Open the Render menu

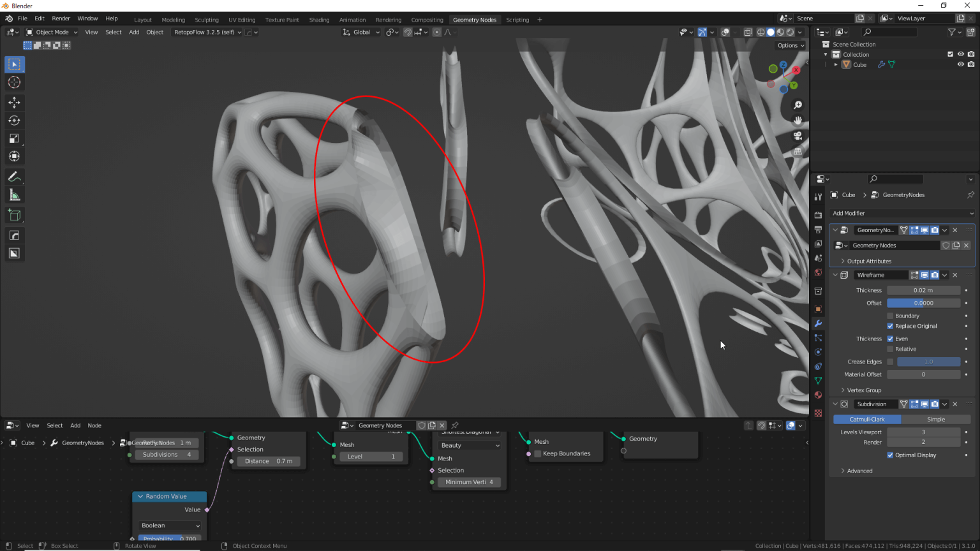pyautogui.click(x=61, y=18)
